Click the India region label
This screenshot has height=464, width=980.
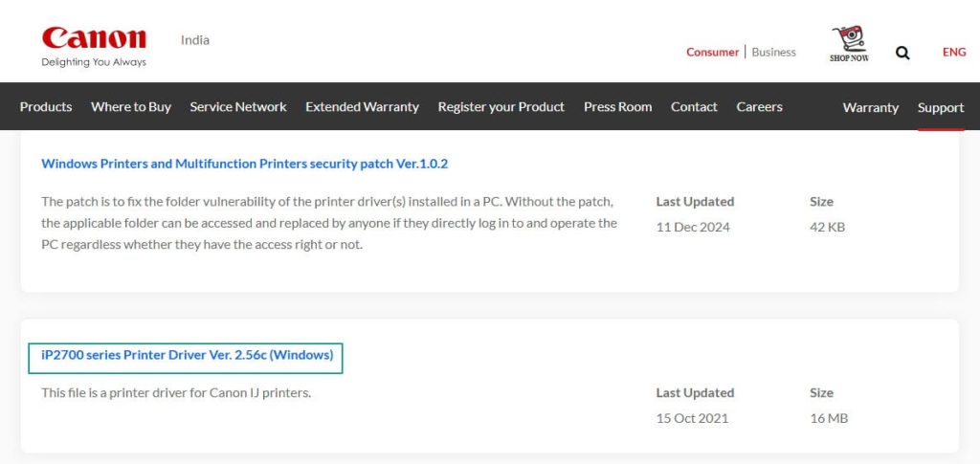[195, 40]
